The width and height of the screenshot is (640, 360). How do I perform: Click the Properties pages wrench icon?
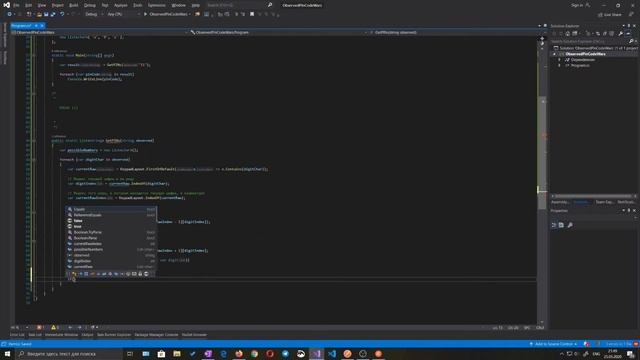570,225
